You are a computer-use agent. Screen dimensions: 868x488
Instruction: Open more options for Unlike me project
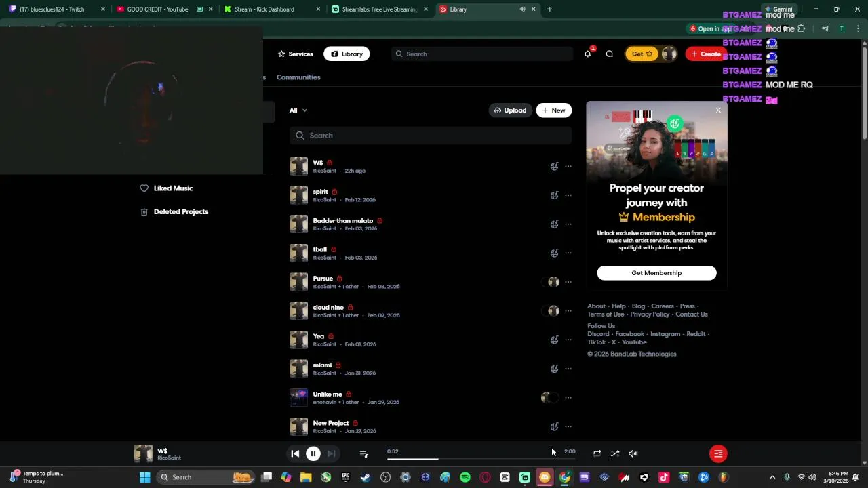[568, 397]
